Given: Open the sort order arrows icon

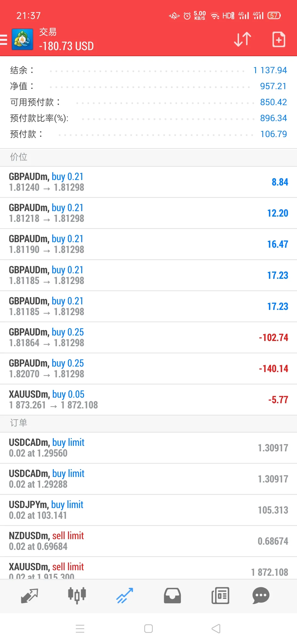Looking at the screenshot, I should tap(243, 39).
